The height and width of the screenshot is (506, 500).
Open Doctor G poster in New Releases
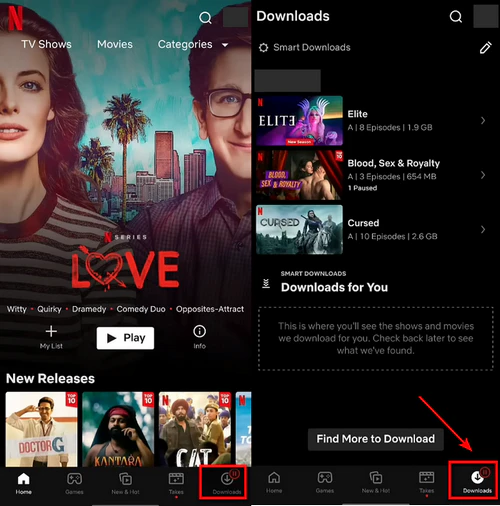[x=42, y=429]
